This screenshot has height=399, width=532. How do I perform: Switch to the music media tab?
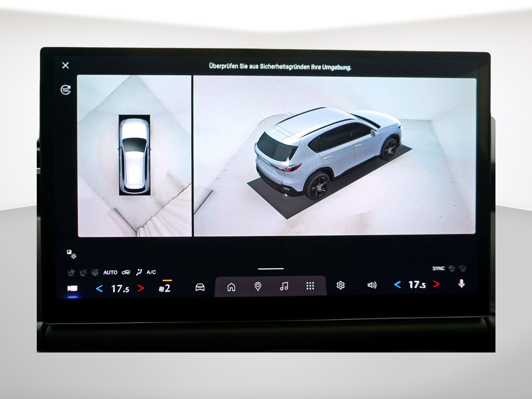tap(284, 286)
